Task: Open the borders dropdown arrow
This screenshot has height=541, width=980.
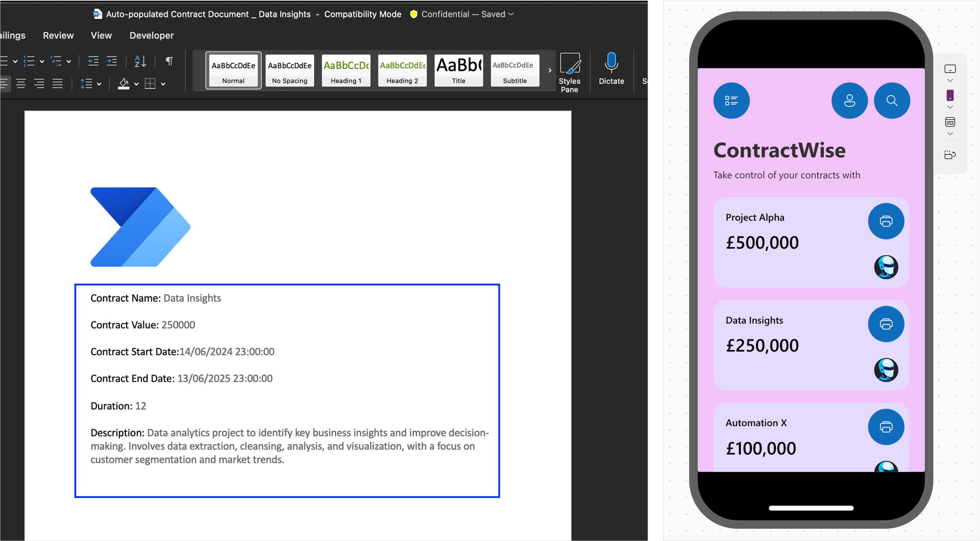Action: tap(163, 84)
